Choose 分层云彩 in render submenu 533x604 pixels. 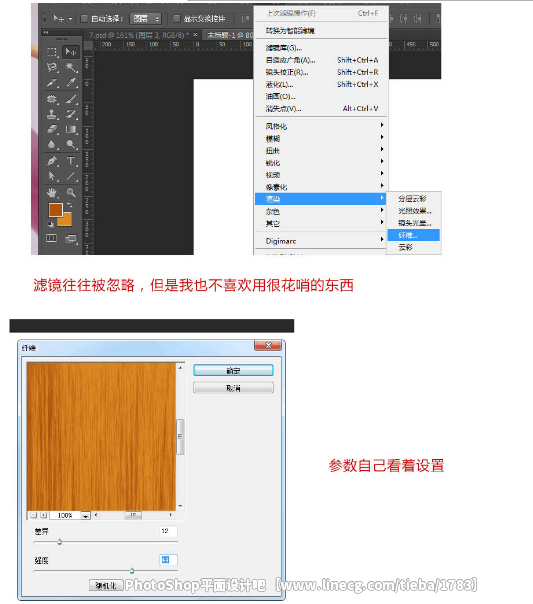click(413, 199)
